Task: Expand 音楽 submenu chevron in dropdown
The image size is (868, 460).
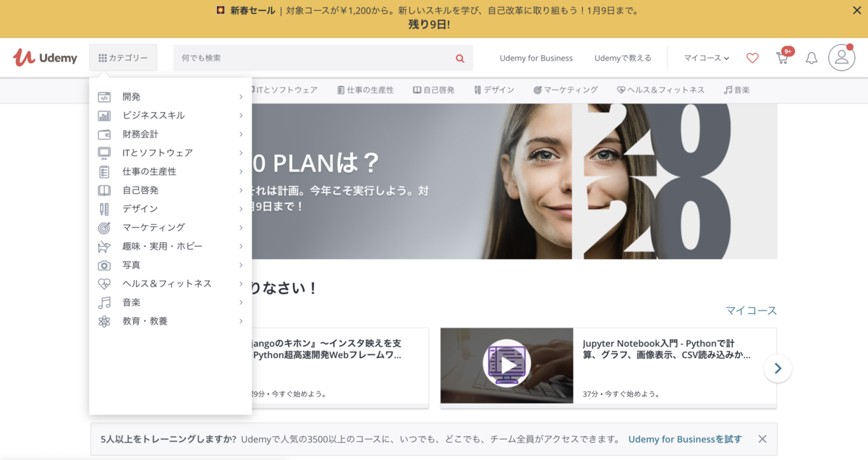Action: [241, 302]
